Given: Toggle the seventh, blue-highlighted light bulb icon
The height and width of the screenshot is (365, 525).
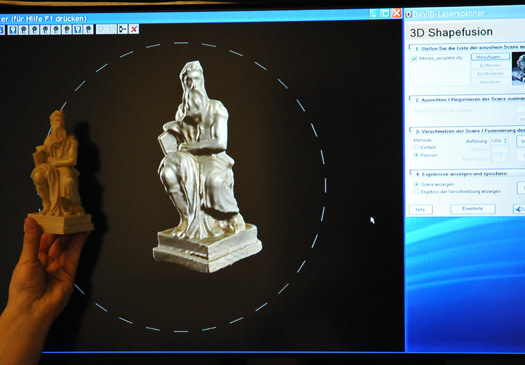Looking at the screenshot, I should 78,29.
